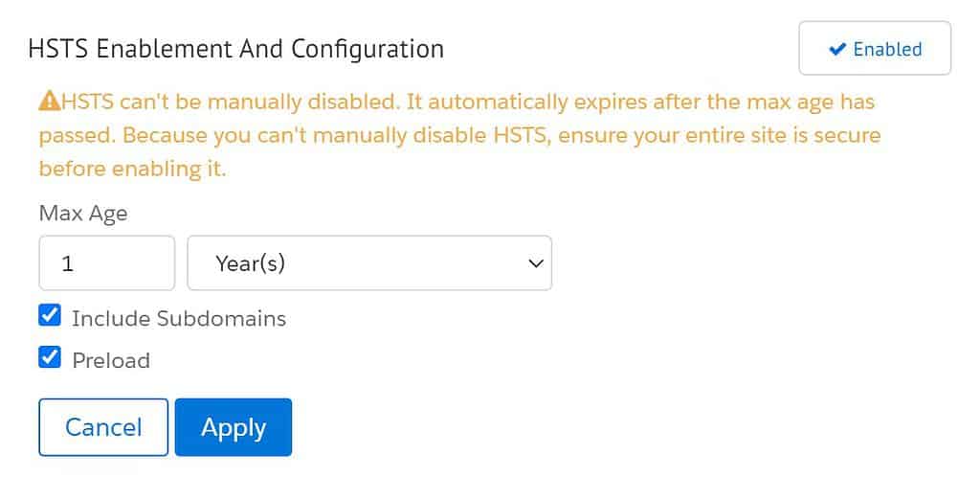Open the Year(s) unit dropdown
Screen dimensions: 980x477
point(369,263)
